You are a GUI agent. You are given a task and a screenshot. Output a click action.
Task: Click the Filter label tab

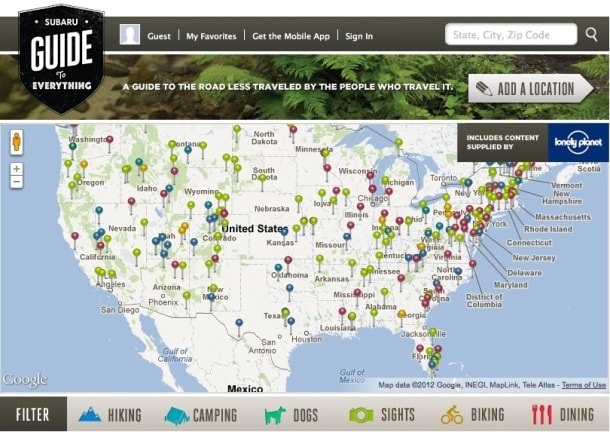pos(33,414)
